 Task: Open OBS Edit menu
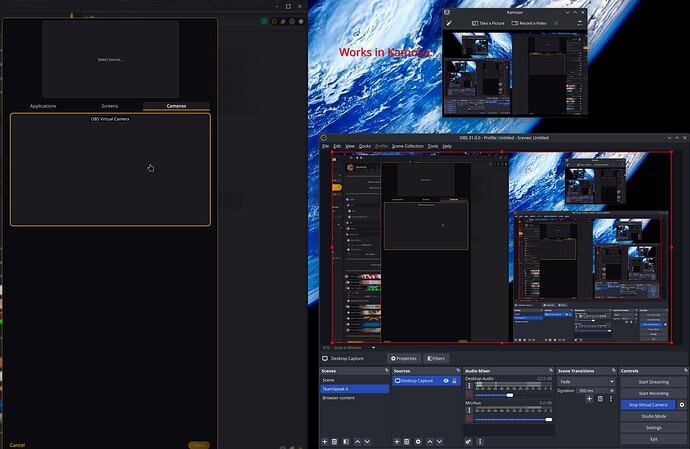click(337, 146)
